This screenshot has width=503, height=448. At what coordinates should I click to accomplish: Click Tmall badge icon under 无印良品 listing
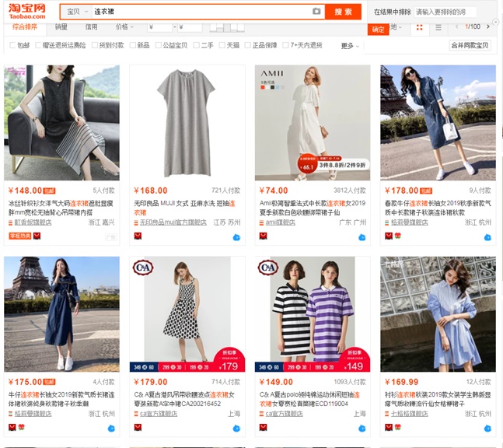(x=138, y=236)
